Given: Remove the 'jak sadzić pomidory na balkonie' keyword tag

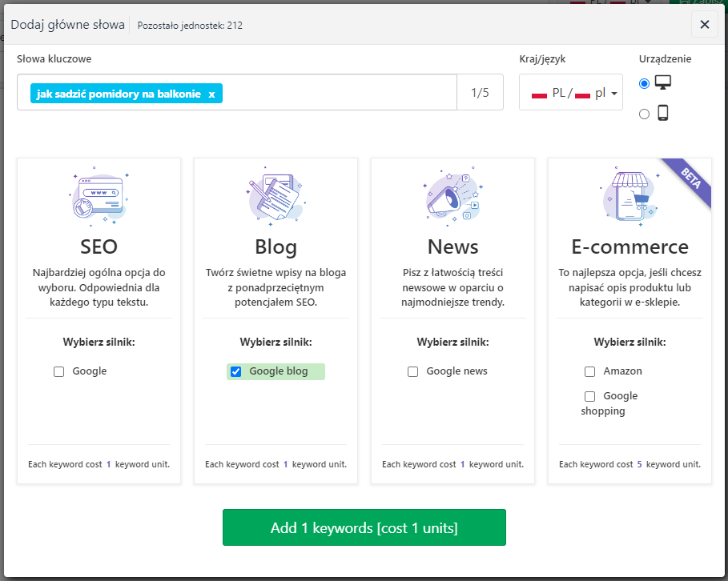Looking at the screenshot, I should coord(211,94).
